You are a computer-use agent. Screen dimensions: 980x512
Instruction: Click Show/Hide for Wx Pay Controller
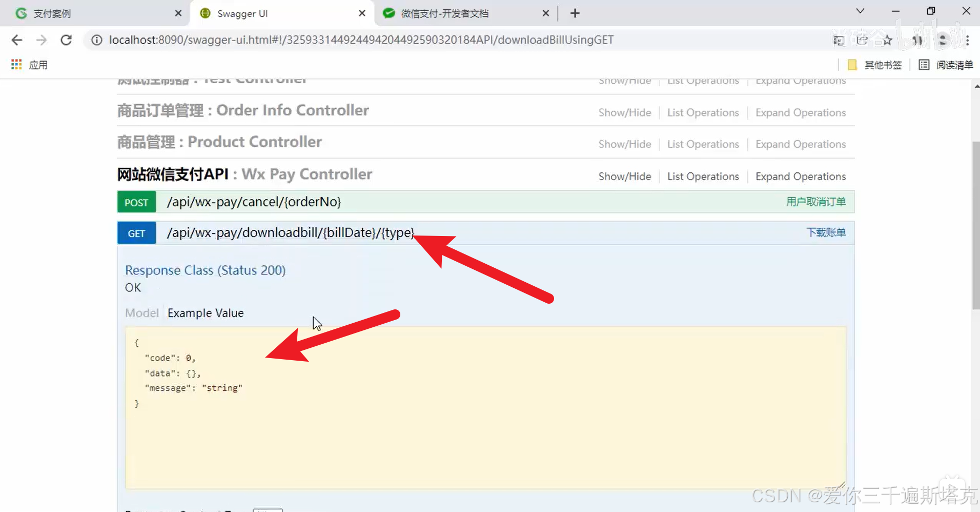coord(625,176)
